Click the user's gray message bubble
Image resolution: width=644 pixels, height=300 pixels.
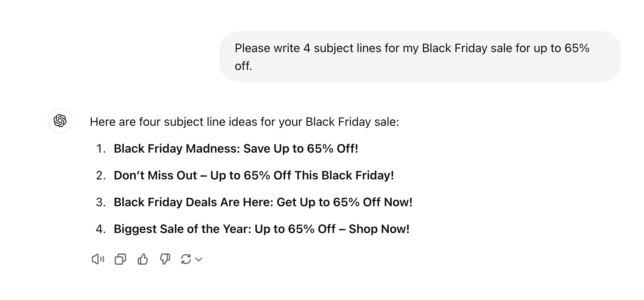[x=420, y=57]
